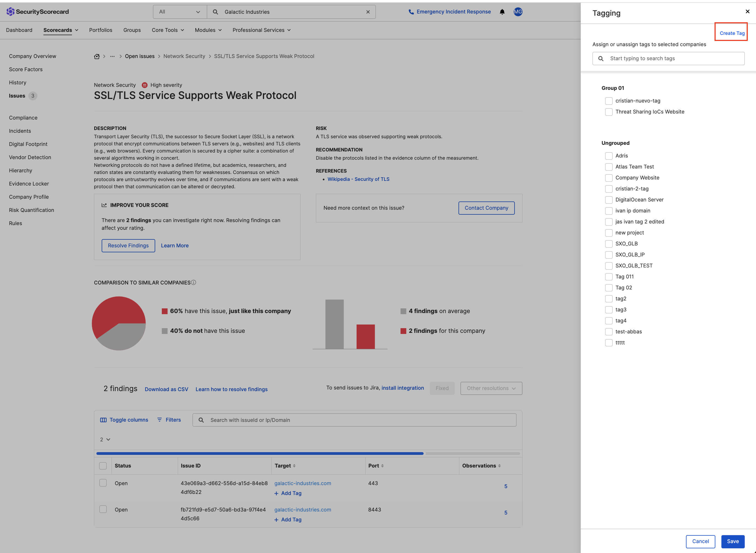Click the plus icon for Add Tag on port 8443 row

tap(276, 520)
